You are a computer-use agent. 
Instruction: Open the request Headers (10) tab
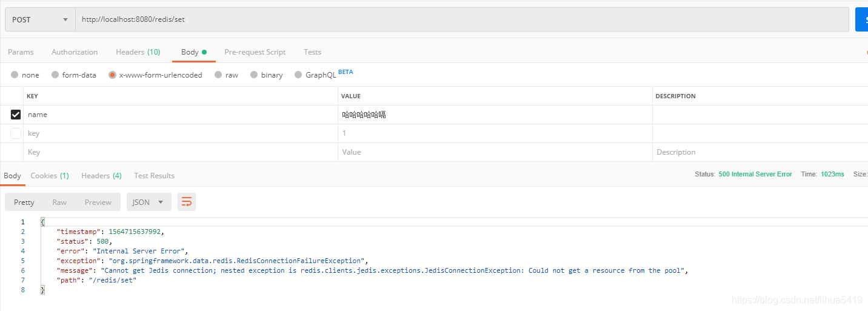(x=138, y=52)
